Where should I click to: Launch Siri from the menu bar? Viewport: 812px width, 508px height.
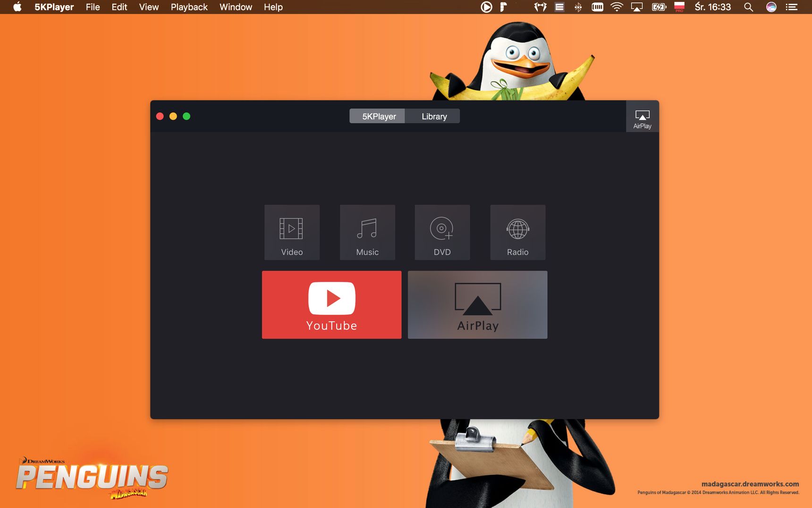[x=771, y=7]
